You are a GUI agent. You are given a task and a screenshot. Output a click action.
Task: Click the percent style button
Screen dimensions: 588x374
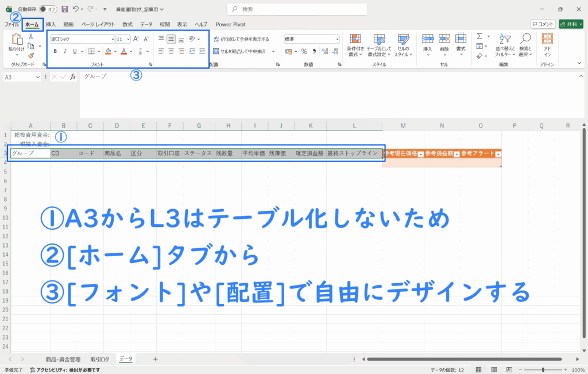click(304, 51)
